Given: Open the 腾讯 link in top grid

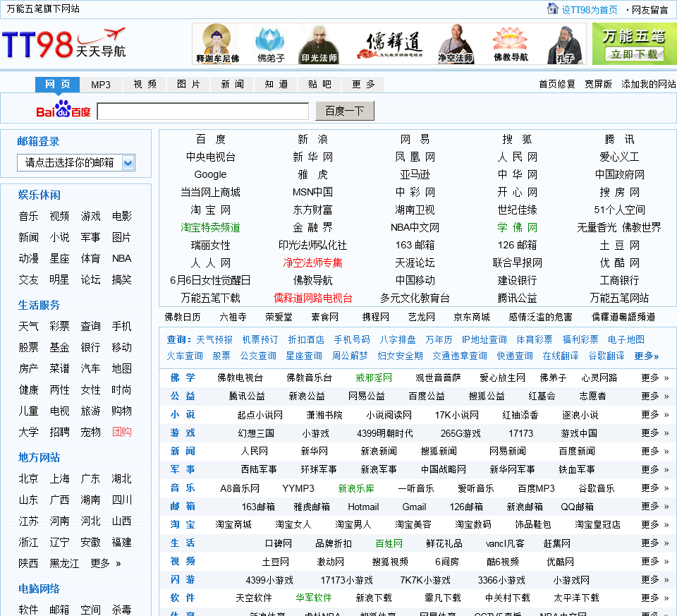Looking at the screenshot, I should [x=620, y=139].
